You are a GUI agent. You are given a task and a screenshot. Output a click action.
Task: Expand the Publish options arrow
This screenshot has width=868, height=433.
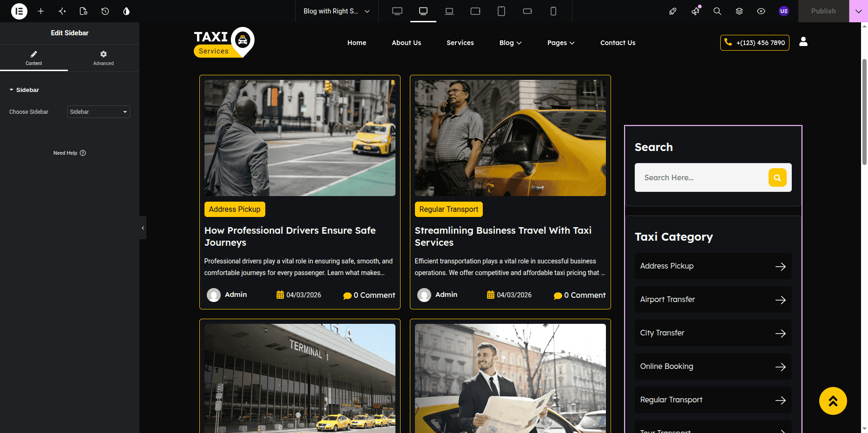(x=858, y=11)
